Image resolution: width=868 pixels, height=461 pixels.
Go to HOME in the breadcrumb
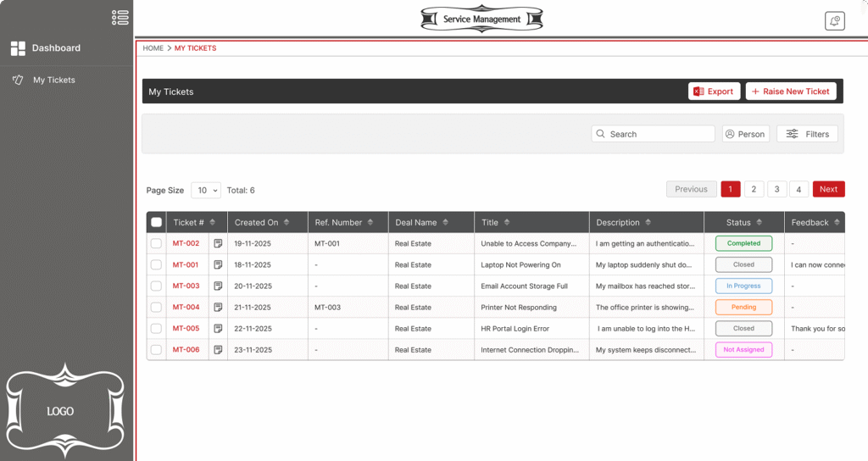[x=153, y=48]
